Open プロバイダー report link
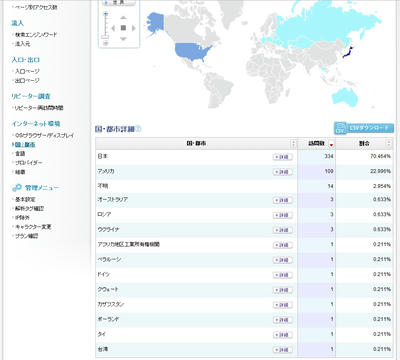The width and height of the screenshot is (400, 360). pyautogui.click(x=29, y=163)
